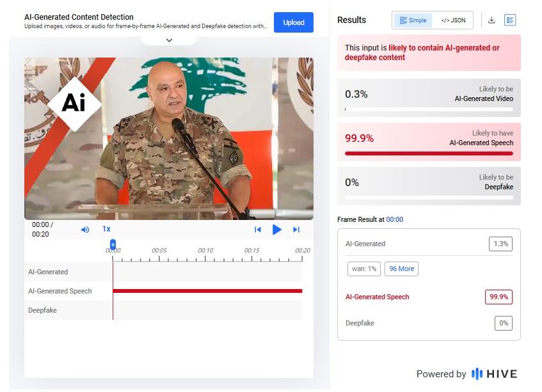Select the 99.9% AI-Generated Speech result card

429,142
